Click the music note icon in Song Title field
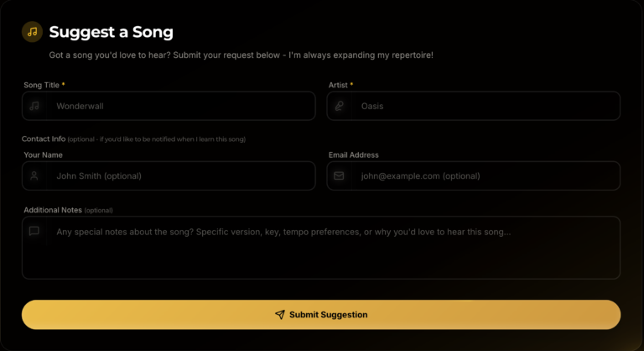The height and width of the screenshot is (351, 644). pos(34,107)
